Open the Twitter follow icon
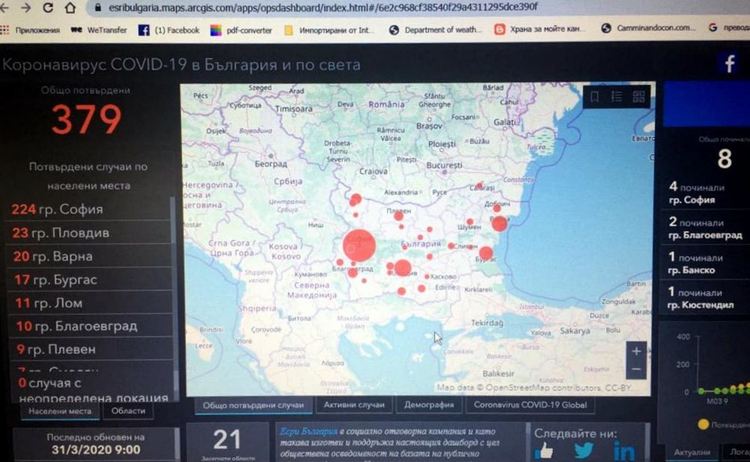The height and width of the screenshot is (462, 750). [x=583, y=451]
